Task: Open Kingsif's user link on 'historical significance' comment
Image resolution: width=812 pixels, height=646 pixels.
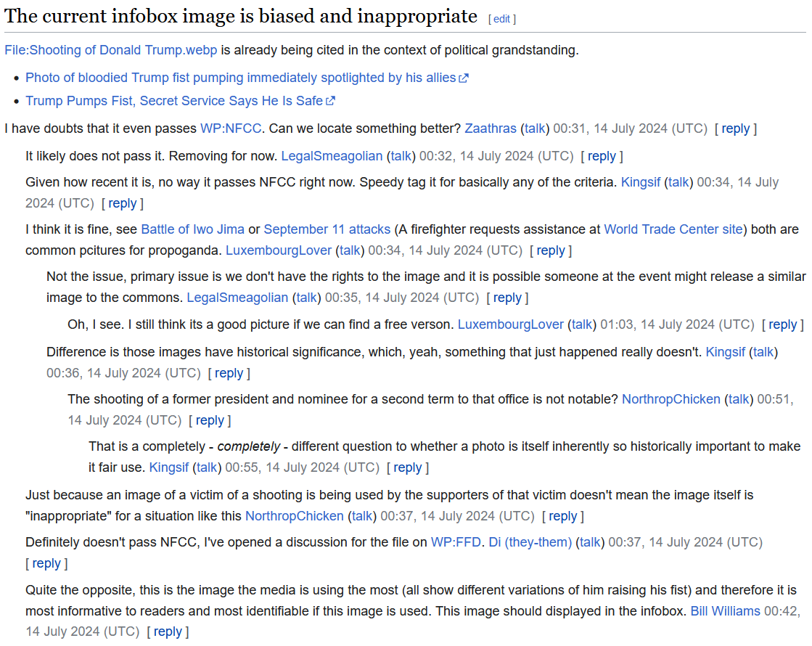Action: (x=726, y=352)
